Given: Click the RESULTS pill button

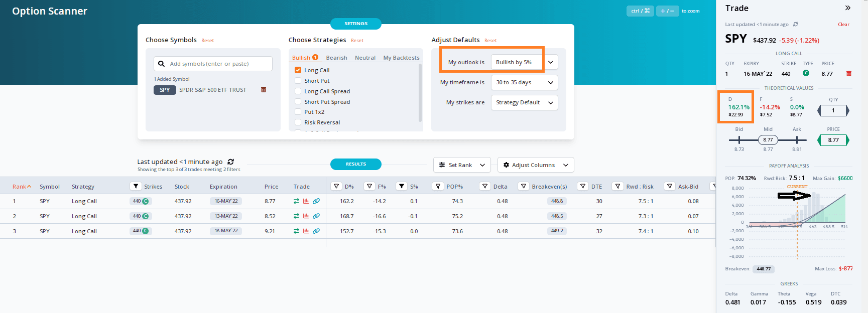Looking at the screenshot, I should [356, 164].
